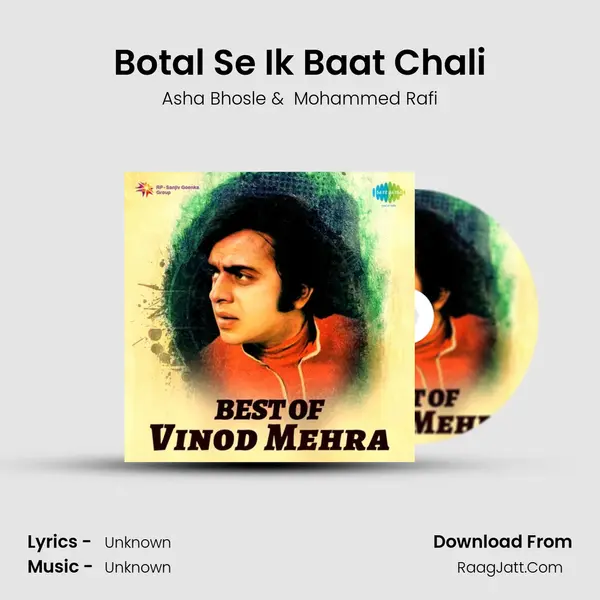Select artist Mohammed Rafi
600x600 pixels.
coord(365,99)
